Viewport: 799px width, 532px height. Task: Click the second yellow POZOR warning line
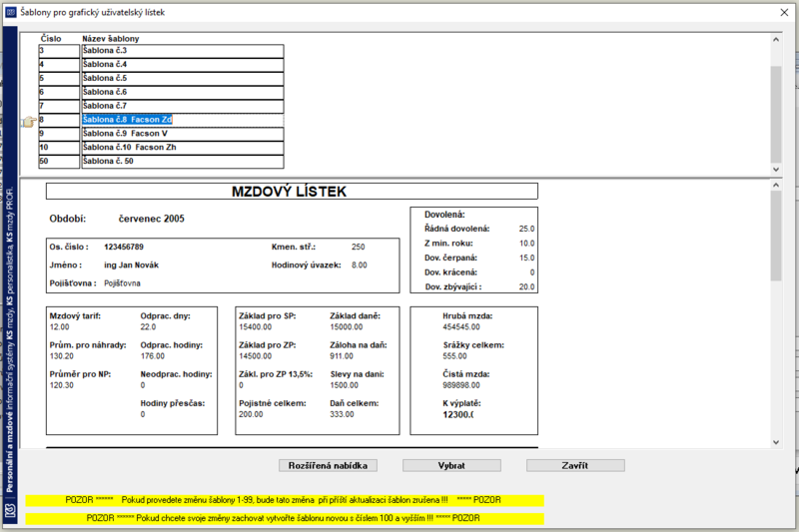(285, 518)
